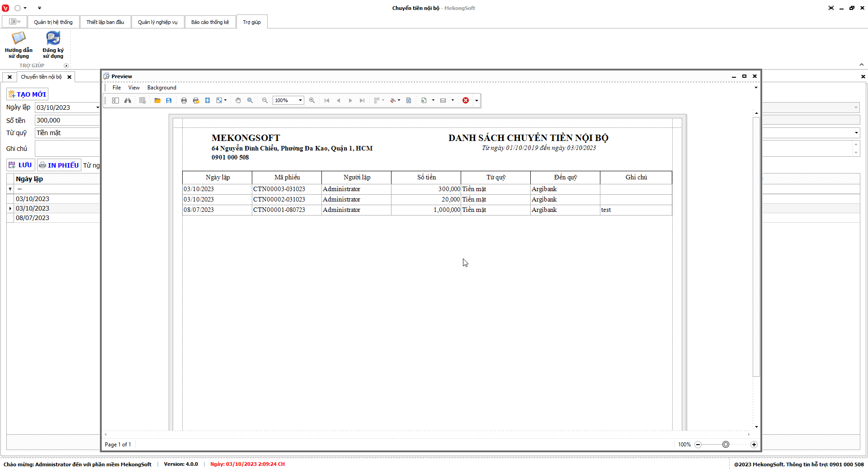The image size is (868, 469).
Task: Open Hướng dẫn sử dụng help guide
Action: (19, 45)
